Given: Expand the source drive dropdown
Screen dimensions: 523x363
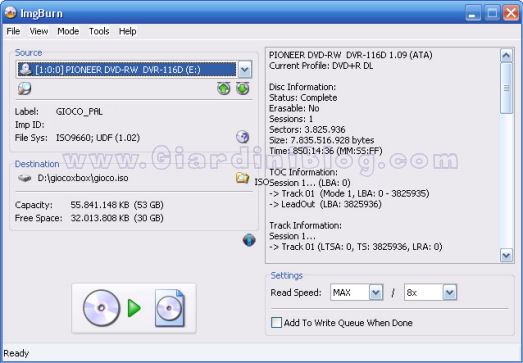Looking at the screenshot, I should click(x=244, y=69).
